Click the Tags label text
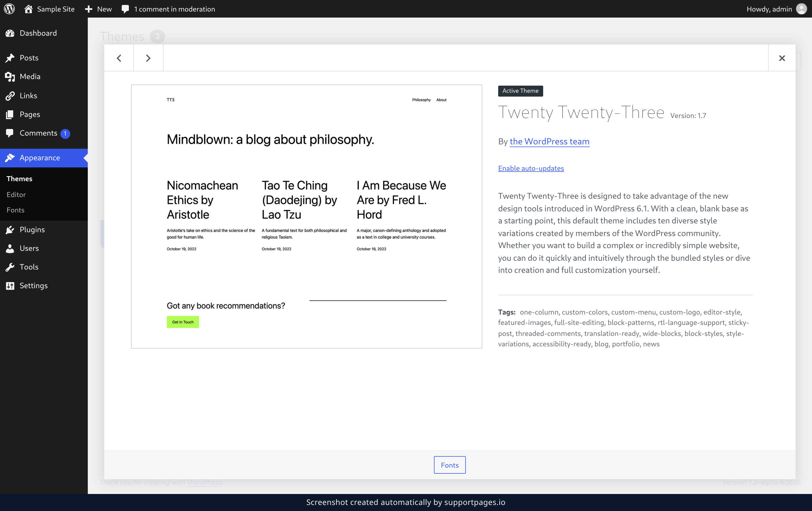The image size is (812, 511). (x=506, y=312)
